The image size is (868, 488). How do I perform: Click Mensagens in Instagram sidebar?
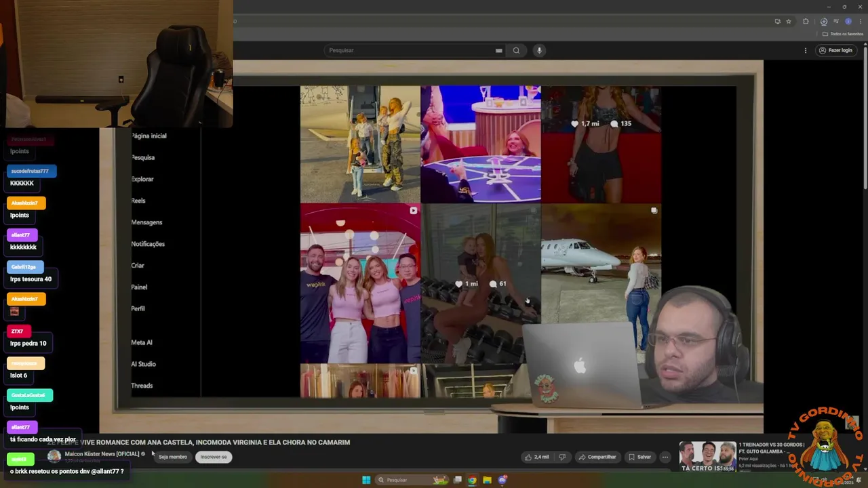click(x=146, y=222)
